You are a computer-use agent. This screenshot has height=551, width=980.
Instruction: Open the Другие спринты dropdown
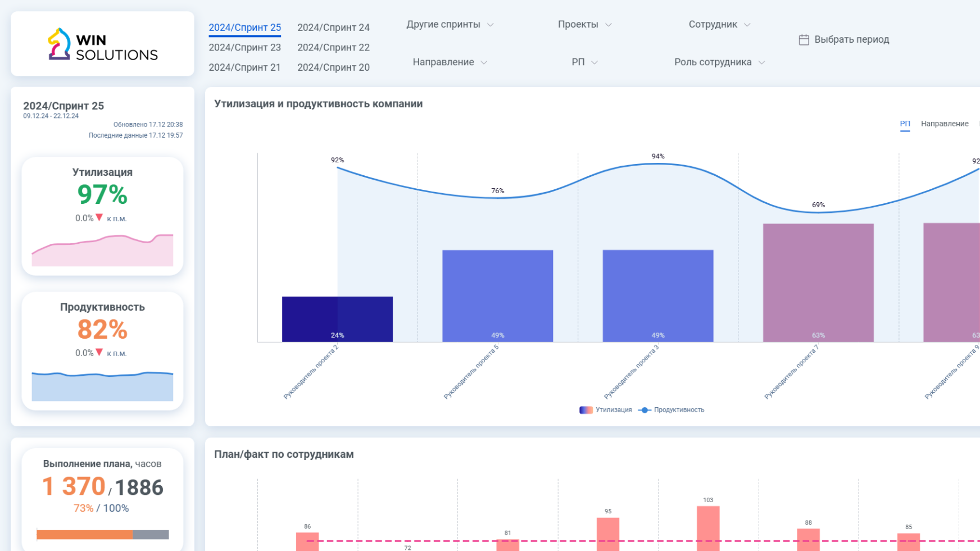450,25
